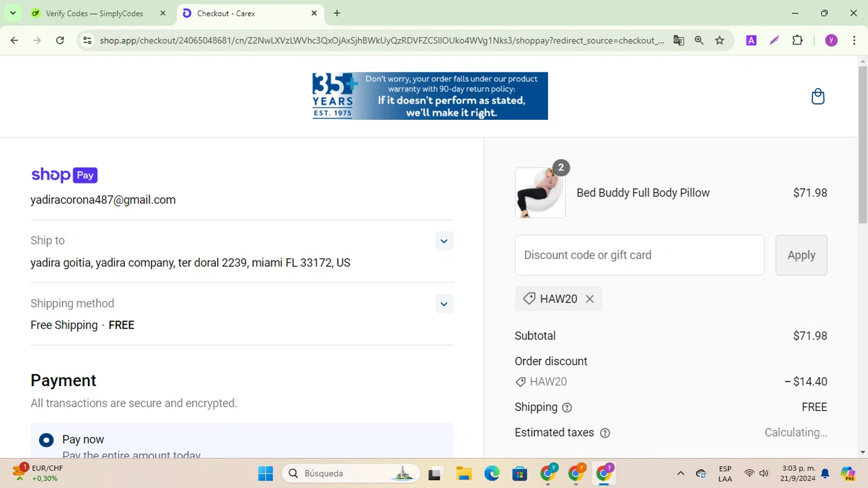The width and height of the screenshot is (868, 488).
Task: Open a new browser tab
Action: coord(337,13)
